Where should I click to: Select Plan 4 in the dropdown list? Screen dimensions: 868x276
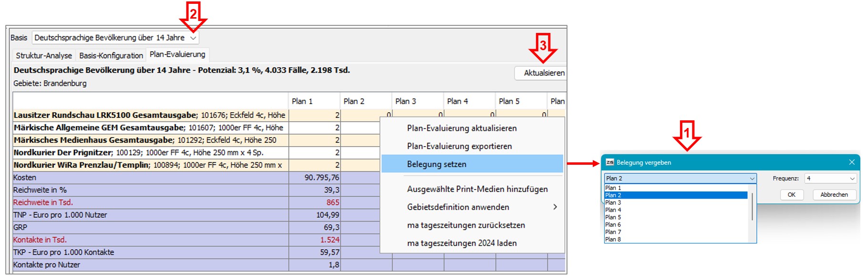click(676, 210)
